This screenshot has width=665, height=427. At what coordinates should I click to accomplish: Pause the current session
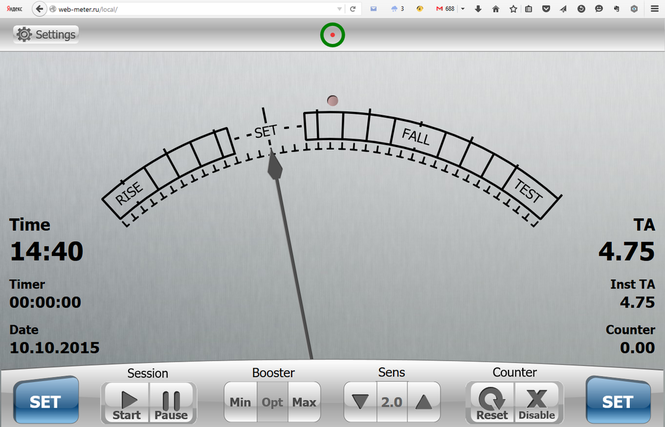[x=170, y=402]
